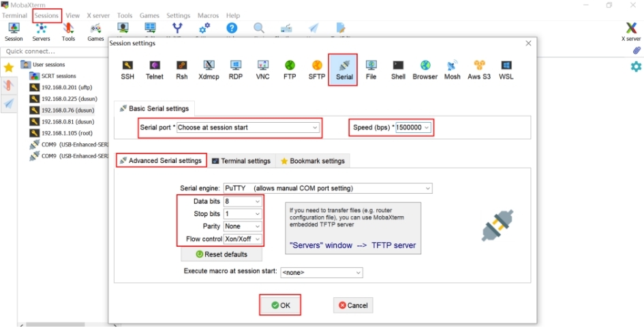This screenshot has height=328, width=644.
Task: Select the FTP session type
Action: point(290,70)
